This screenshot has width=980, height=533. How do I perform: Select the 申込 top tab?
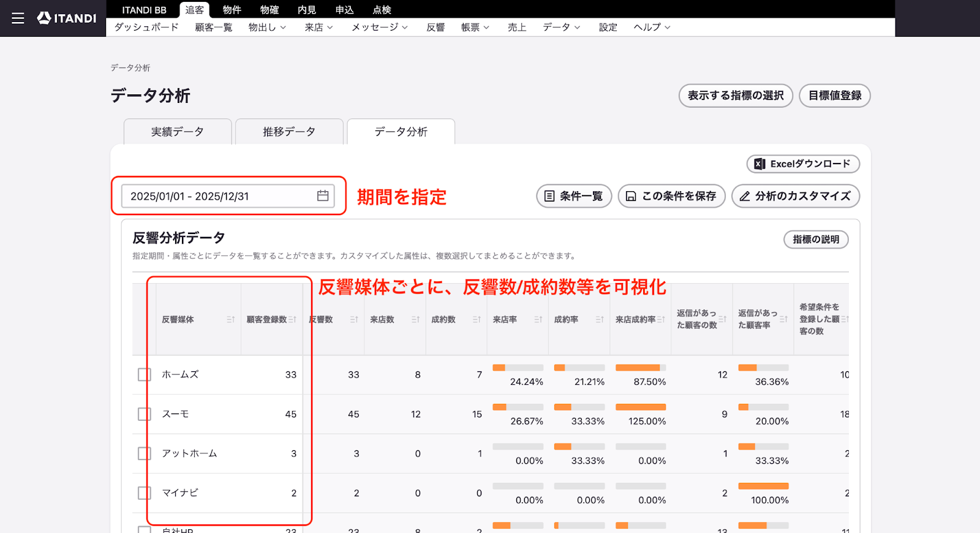[344, 10]
